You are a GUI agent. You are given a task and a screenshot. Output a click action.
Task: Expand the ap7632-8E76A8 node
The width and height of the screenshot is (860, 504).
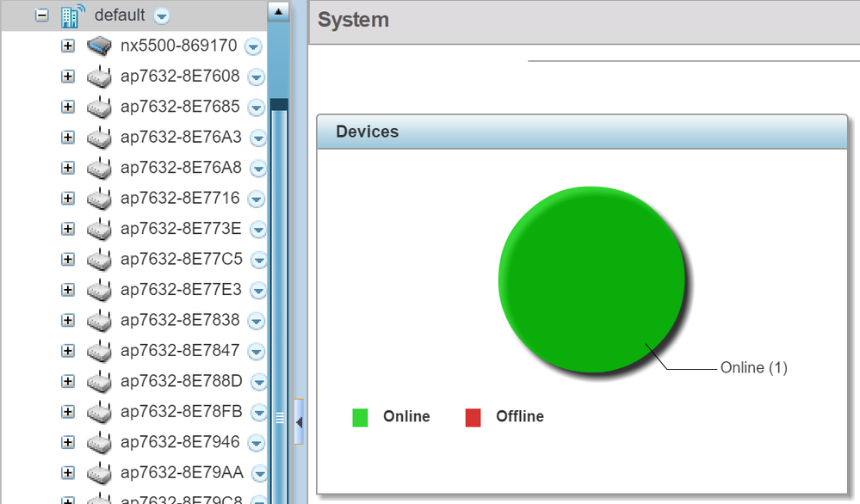[x=67, y=168]
